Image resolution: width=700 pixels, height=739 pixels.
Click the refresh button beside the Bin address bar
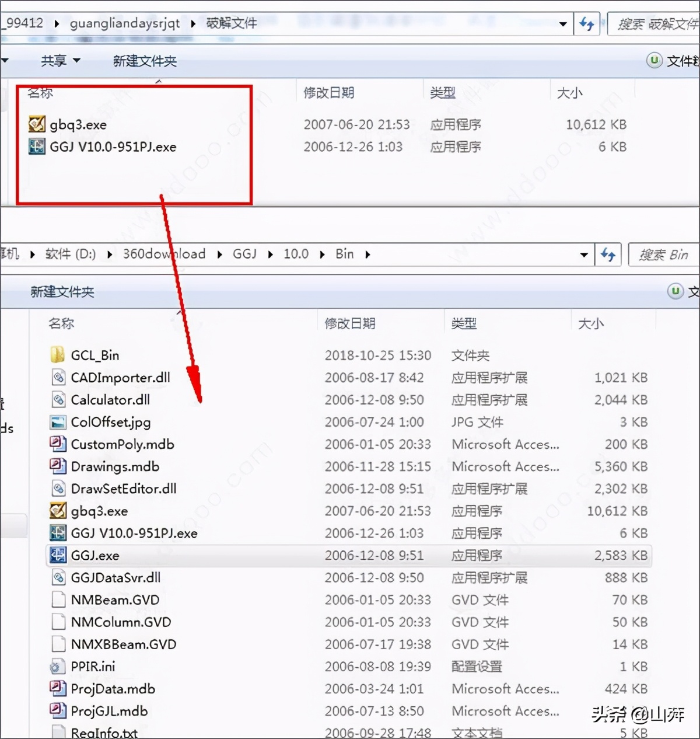coord(608,254)
